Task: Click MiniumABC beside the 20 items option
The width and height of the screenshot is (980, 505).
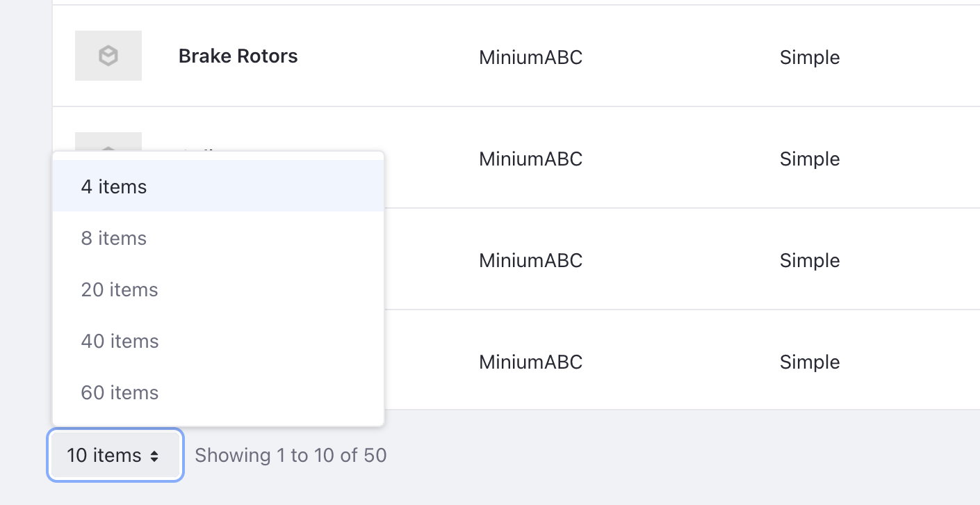Action: (x=530, y=260)
